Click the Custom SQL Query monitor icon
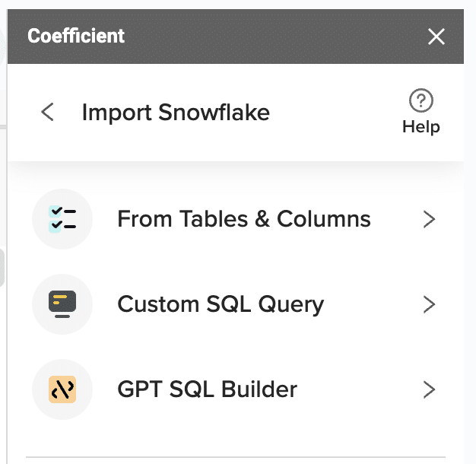 (x=62, y=304)
